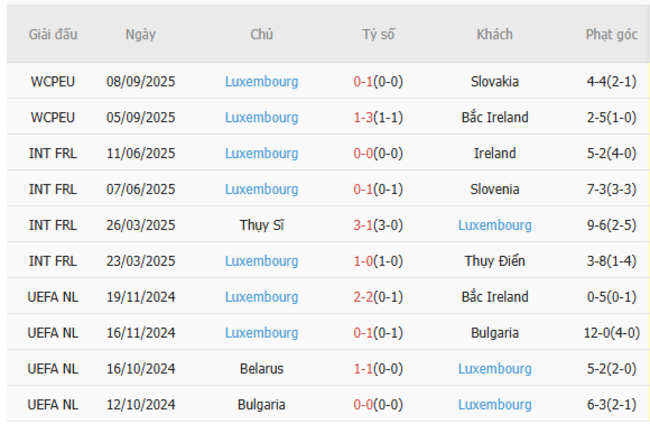The width and height of the screenshot is (650, 433).
Task: Click the "Tỷ số" column header
Action: 378,34
